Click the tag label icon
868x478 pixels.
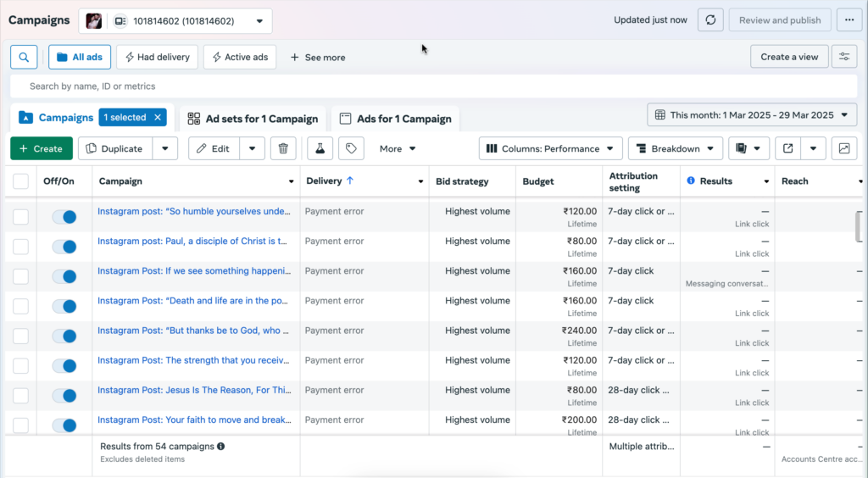click(x=351, y=149)
